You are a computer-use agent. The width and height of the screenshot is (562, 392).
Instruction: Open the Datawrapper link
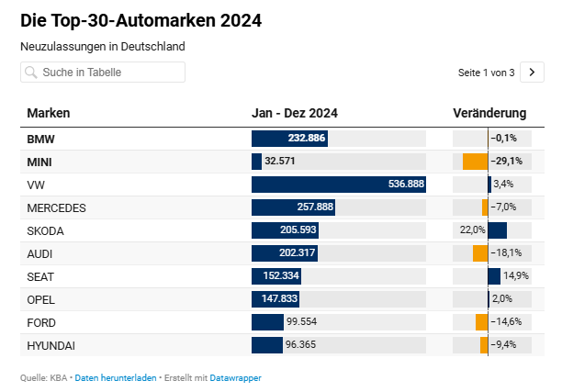point(235,378)
